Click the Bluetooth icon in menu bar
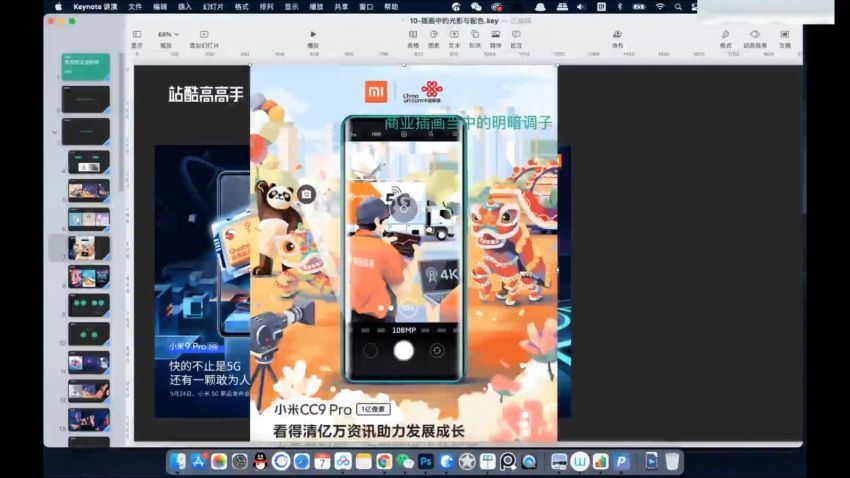This screenshot has height=478, width=850. coord(620,7)
